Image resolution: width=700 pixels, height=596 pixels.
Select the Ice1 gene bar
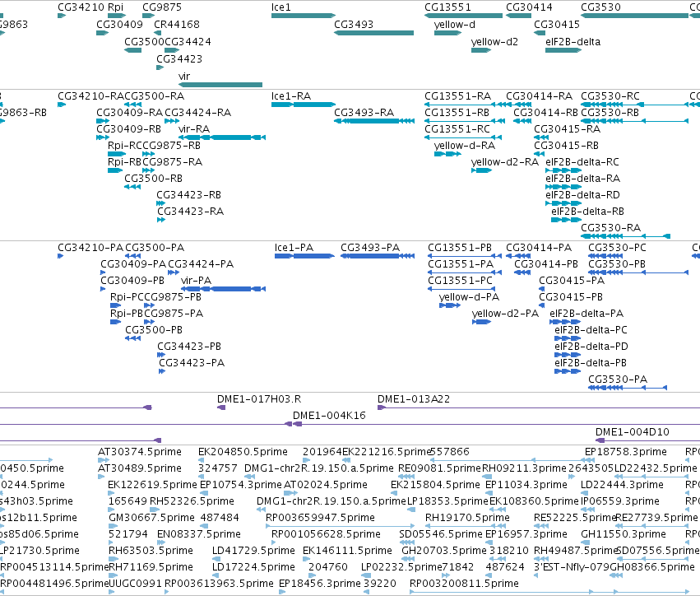[x=304, y=16]
